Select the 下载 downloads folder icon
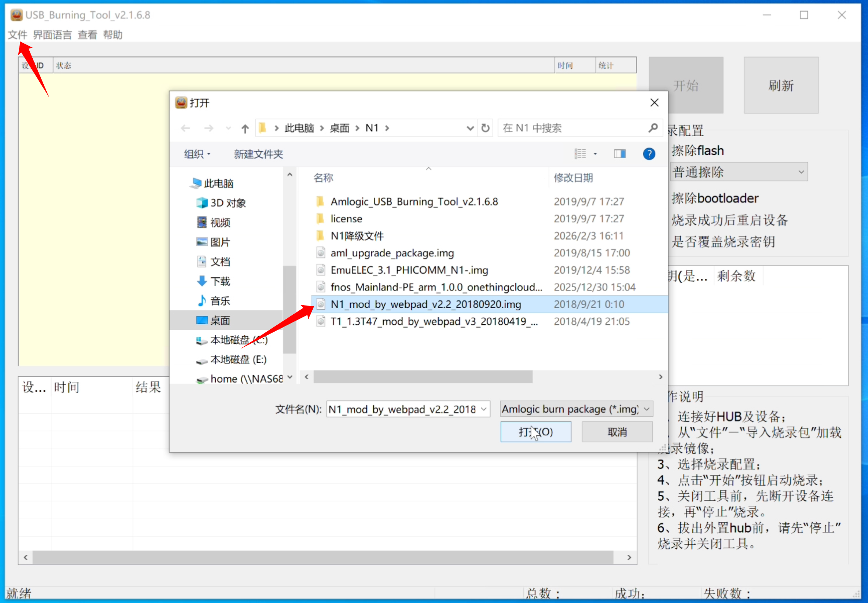Viewport: 868px width, 603px height. [x=202, y=281]
